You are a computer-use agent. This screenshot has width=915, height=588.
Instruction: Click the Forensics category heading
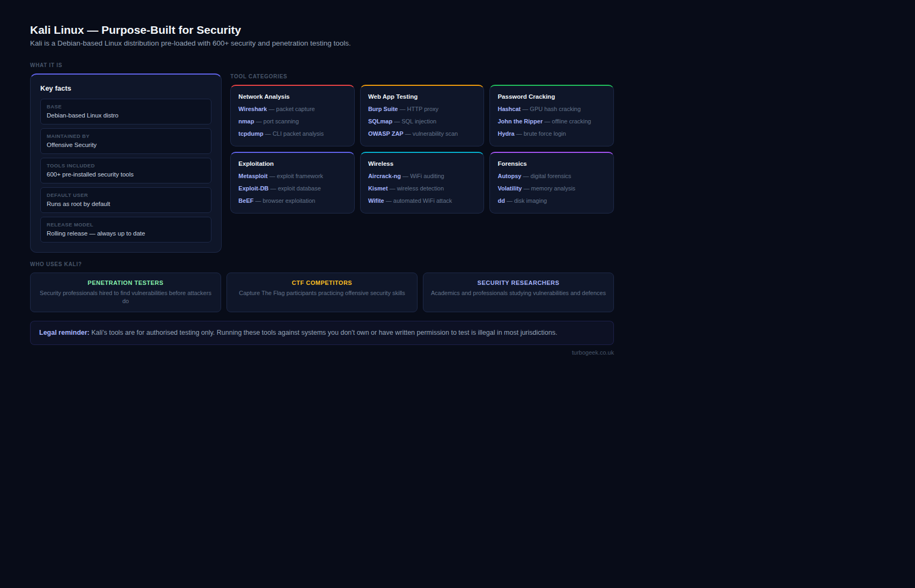[x=512, y=164]
